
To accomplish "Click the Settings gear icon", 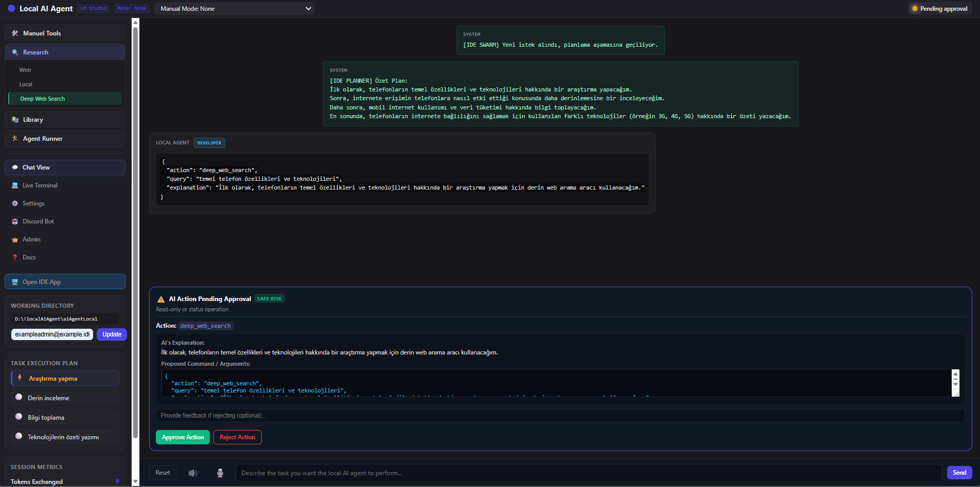I will [15, 203].
